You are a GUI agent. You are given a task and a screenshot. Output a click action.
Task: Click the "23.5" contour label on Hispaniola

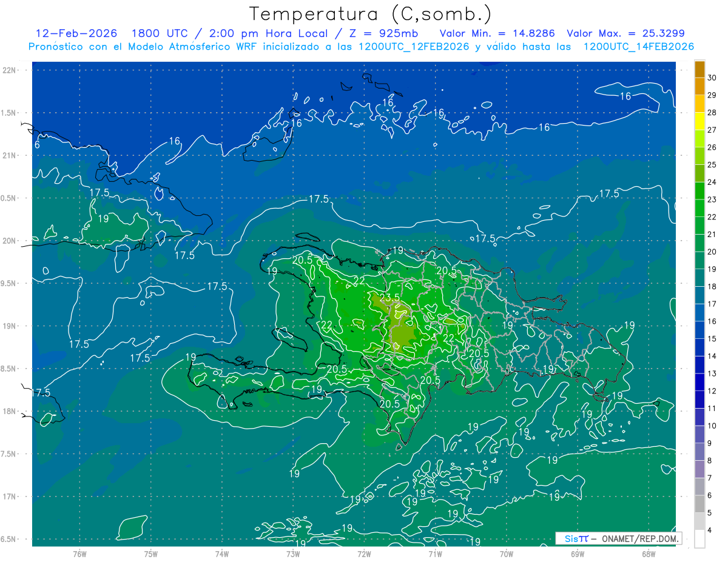click(x=389, y=298)
